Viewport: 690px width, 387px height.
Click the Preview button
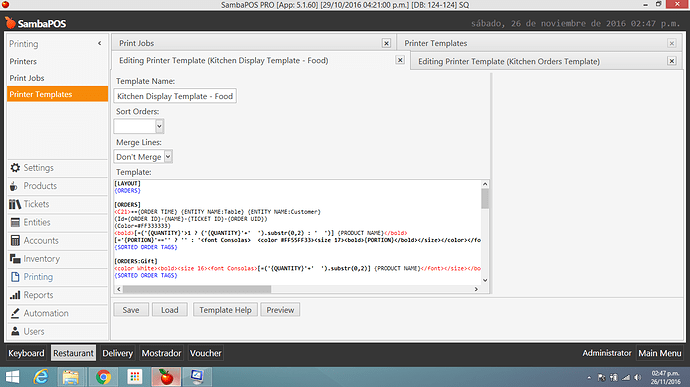pyautogui.click(x=280, y=310)
